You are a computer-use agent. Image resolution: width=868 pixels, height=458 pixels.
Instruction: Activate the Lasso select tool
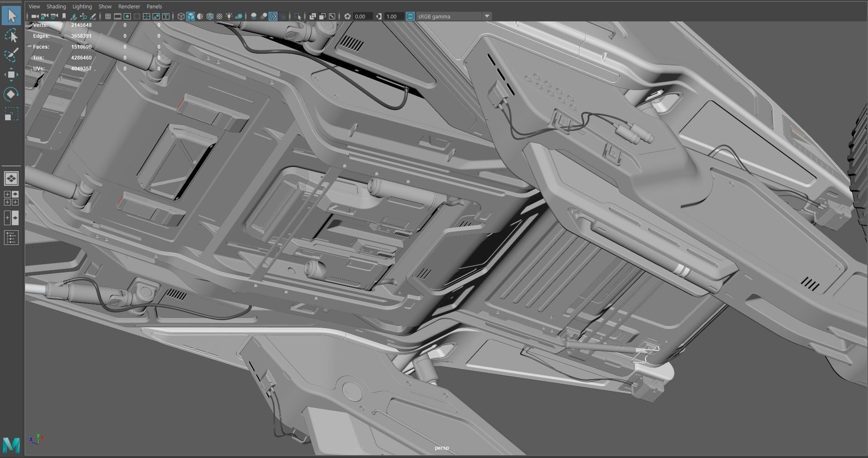(11, 36)
